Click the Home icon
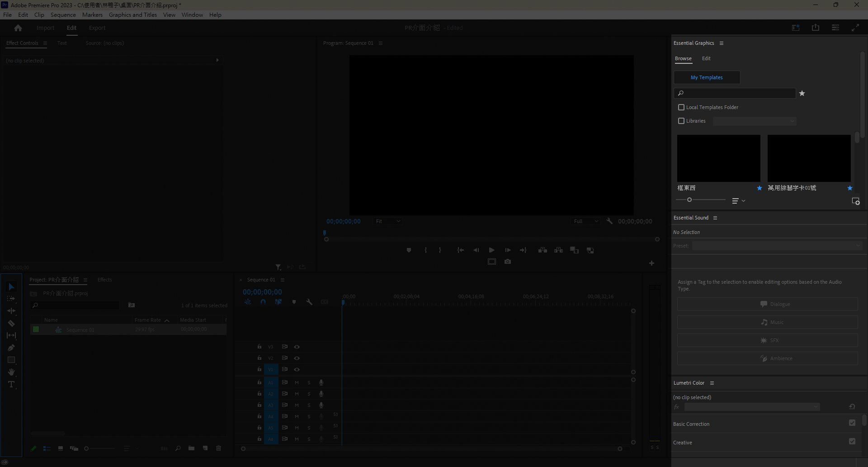 click(x=18, y=28)
